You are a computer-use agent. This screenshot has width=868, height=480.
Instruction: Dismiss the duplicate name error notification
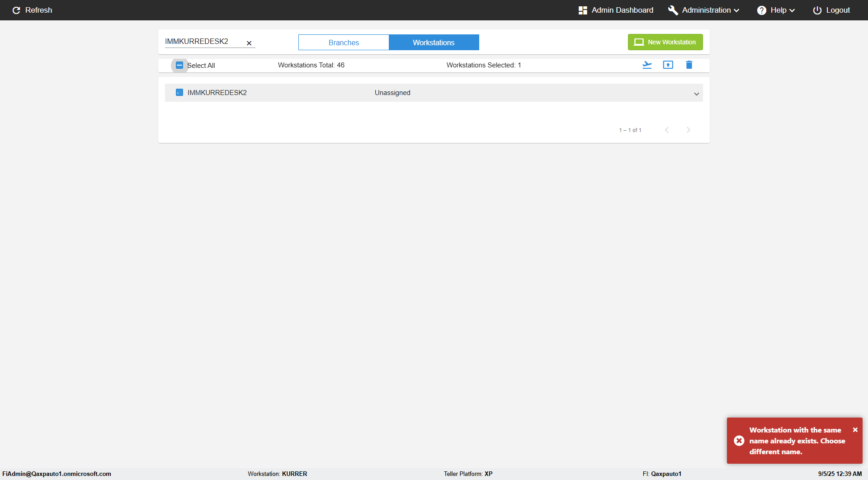point(855,430)
